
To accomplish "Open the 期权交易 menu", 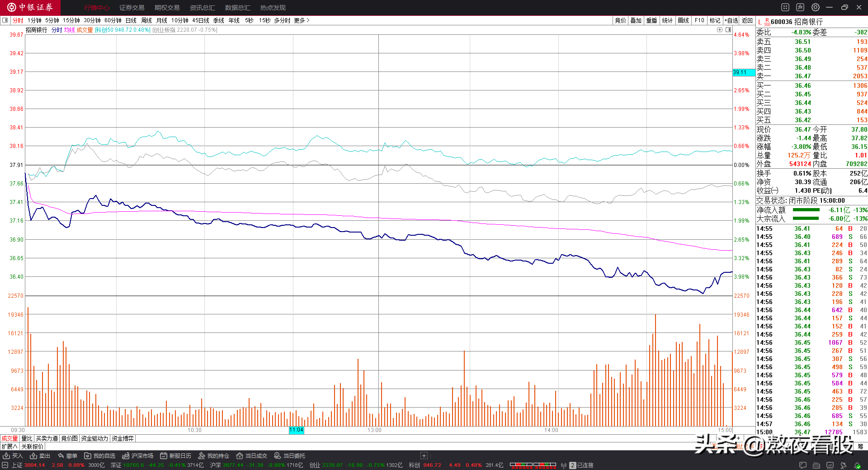I will (167, 8).
